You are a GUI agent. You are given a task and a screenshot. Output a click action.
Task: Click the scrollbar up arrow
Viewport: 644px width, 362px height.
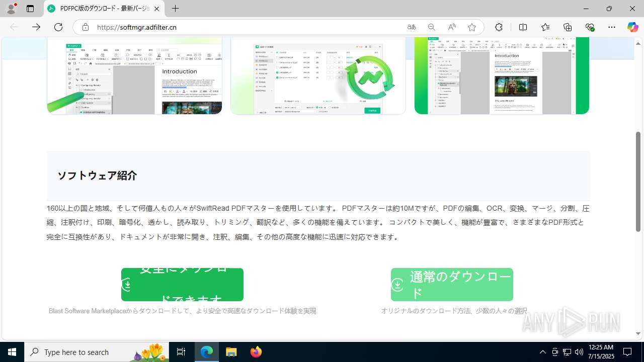point(638,43)
